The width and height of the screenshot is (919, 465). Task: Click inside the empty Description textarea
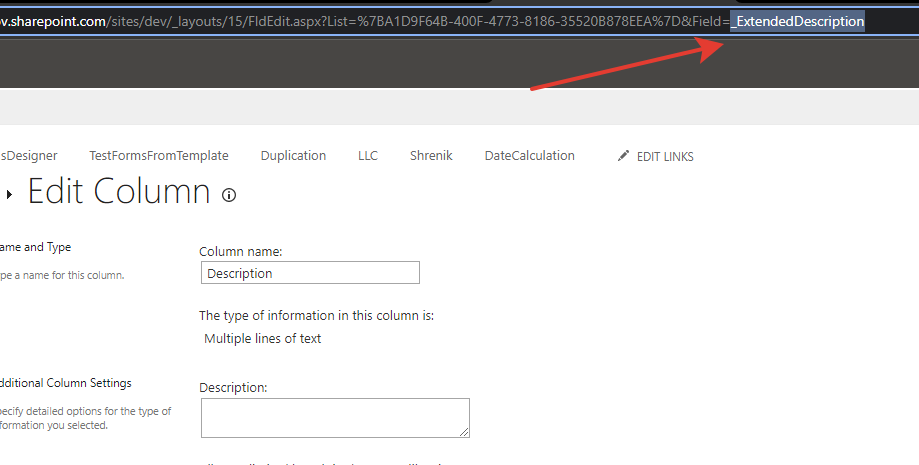(334, 417)
